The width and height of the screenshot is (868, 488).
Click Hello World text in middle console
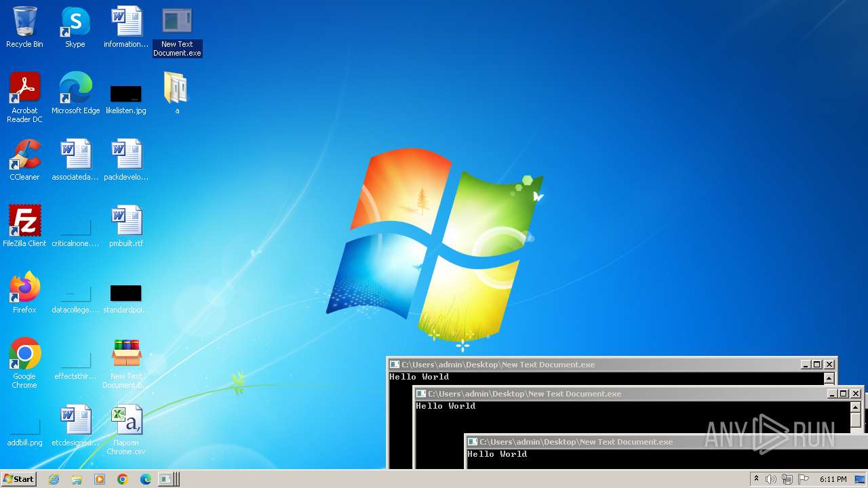point(445,406)
